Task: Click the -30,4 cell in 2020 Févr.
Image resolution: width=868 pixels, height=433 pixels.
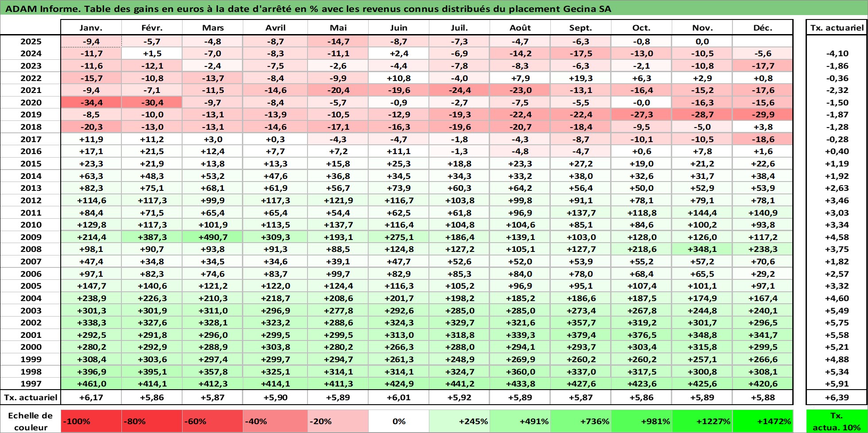Action: 152,102
